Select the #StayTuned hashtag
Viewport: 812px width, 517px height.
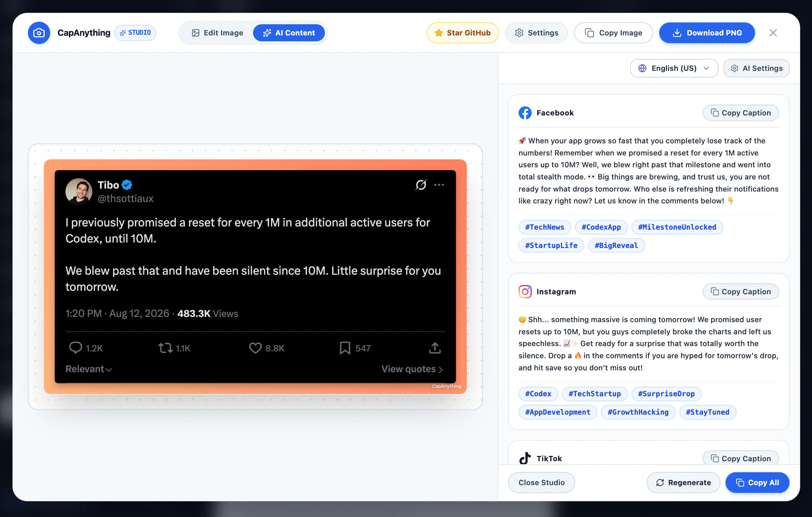tap(708, 412)
